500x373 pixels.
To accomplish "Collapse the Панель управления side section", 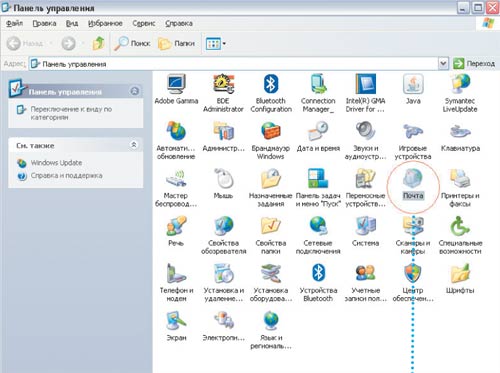I will coord(135,91).
